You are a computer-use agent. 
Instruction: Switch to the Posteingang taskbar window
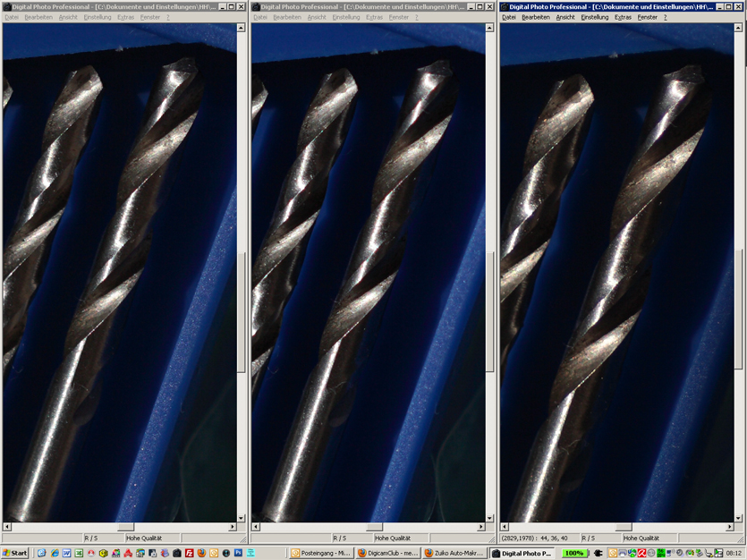321,554
